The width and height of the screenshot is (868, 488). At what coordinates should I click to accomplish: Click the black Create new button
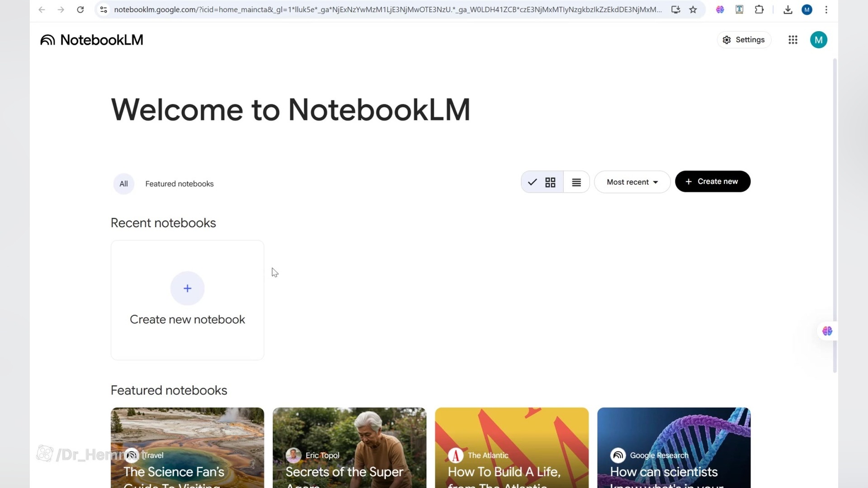[x=712, y=182]
